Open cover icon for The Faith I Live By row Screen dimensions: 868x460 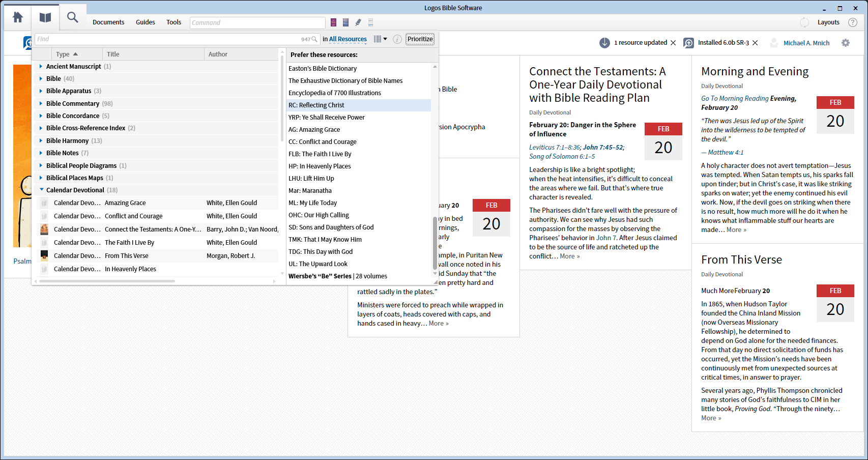pos(44,243)
